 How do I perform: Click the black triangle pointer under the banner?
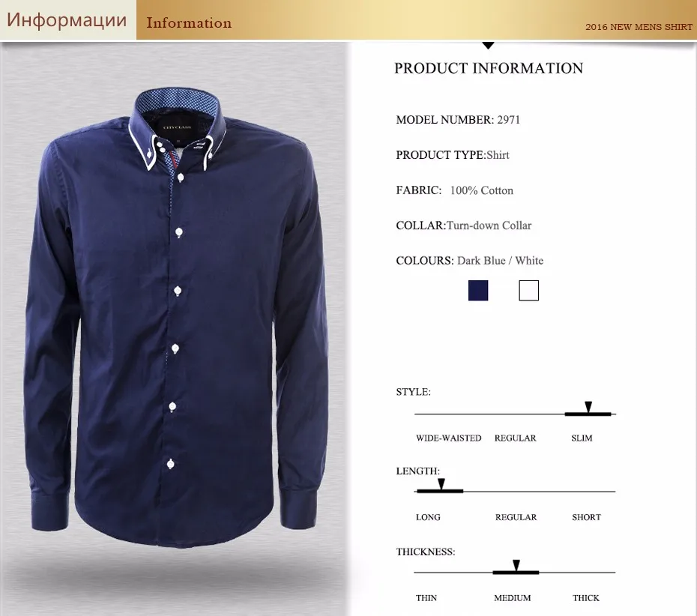point(488,45)
